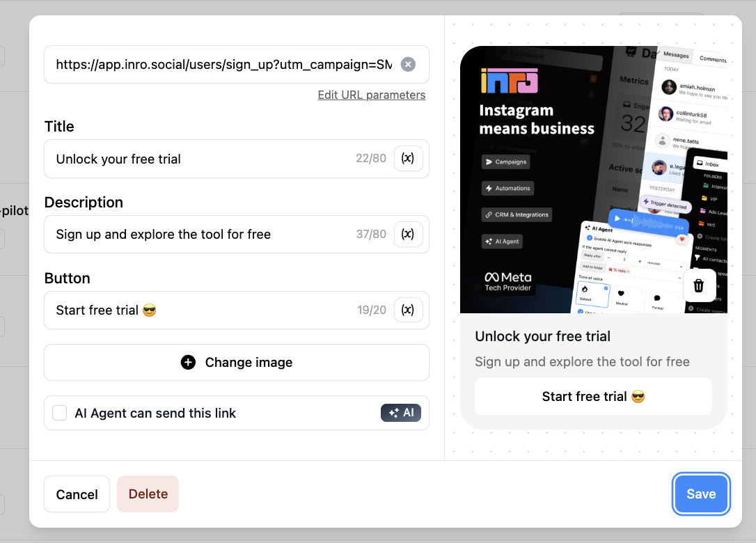Click Change image button
Image resolution: width=756 pixels, height=543 pixels.
pos(237,363)
